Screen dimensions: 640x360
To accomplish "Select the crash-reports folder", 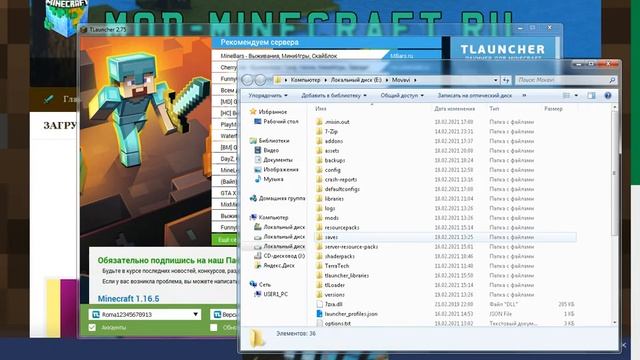I will tap(340, 180).
